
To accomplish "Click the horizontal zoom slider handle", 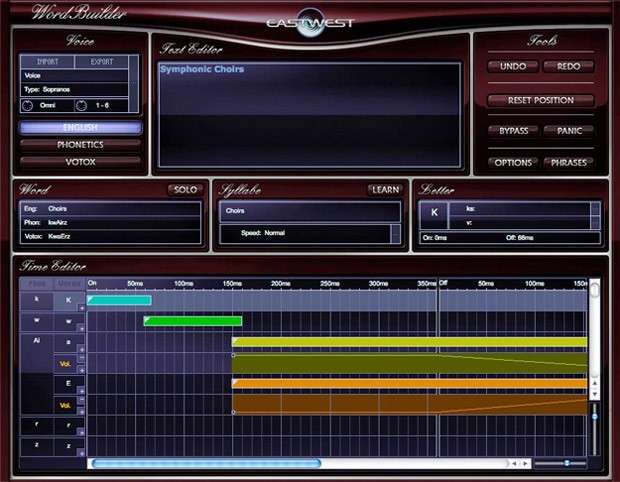I will coord(567,463).
